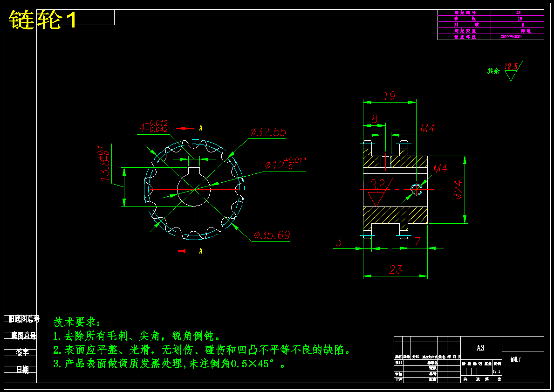Select the 设计 row label
The image size is (554, 392).
398,363
